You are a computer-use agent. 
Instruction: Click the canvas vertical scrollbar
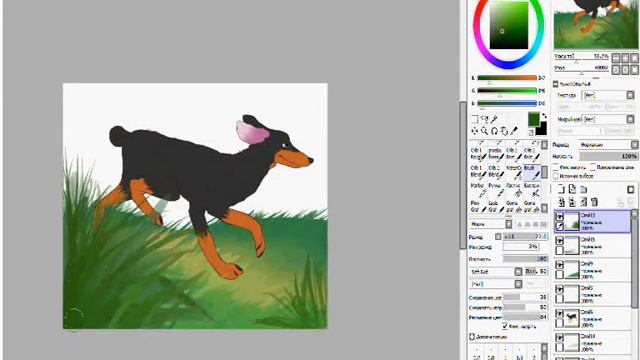462,175
